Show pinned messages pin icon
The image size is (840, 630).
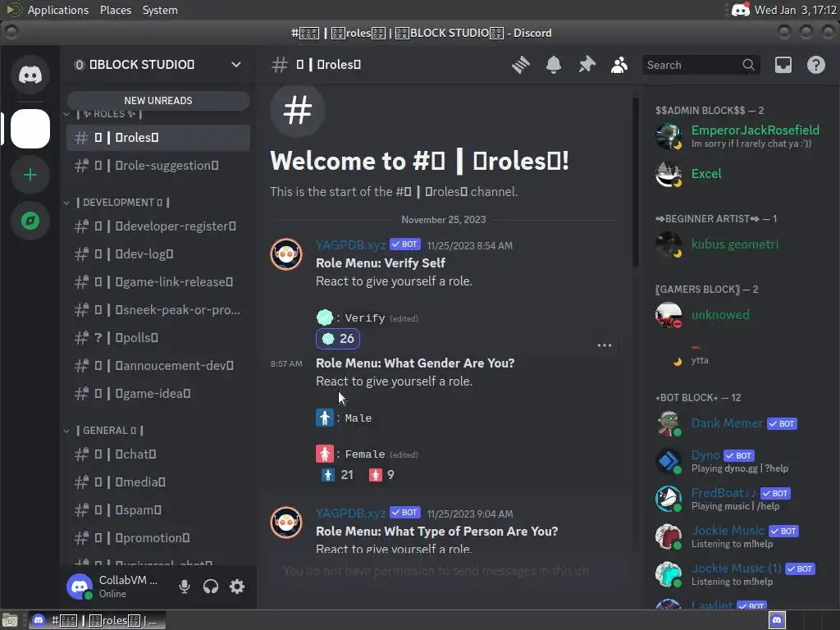[x=587, y=65]
